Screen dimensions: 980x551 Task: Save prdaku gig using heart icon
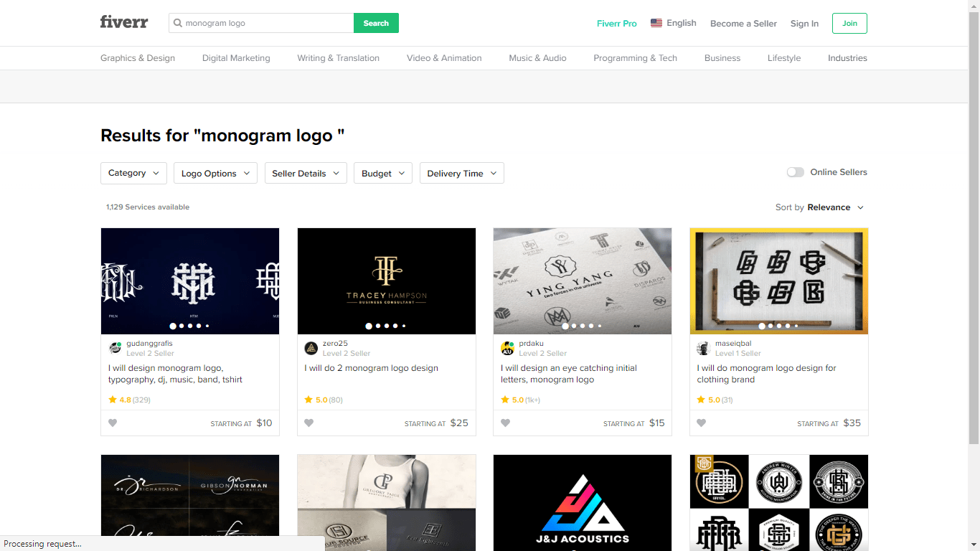pyautogui.click(x=505, y=423)
